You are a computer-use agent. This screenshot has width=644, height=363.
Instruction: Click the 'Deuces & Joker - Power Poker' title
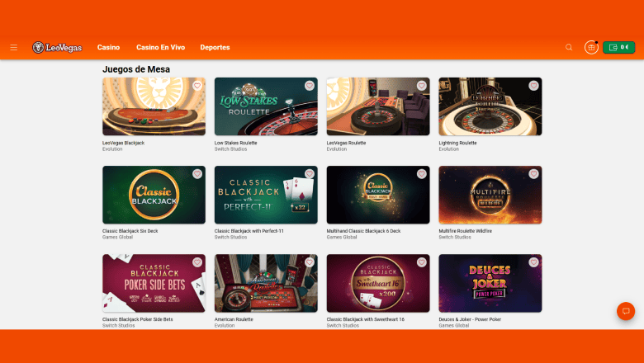tap(470, 319)
